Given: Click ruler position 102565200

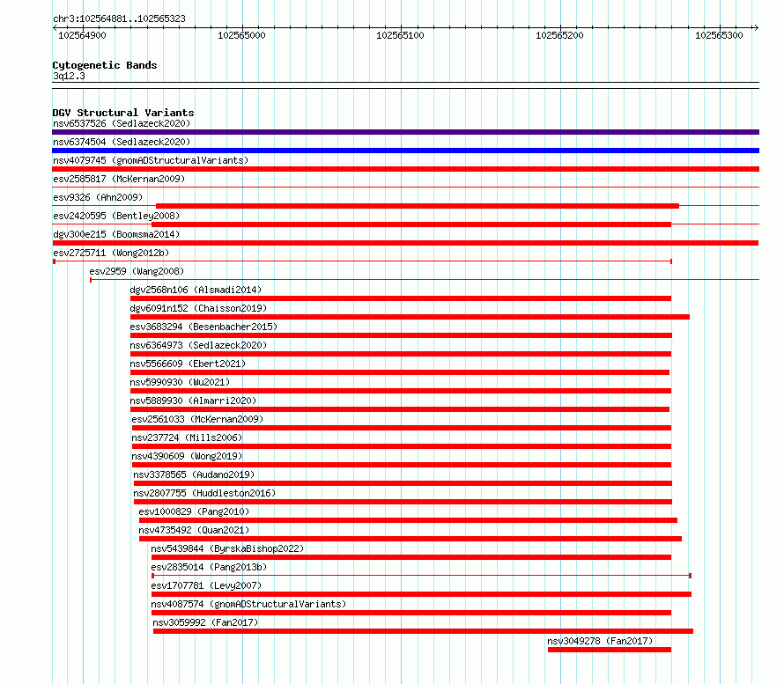Looking at the screenshot, I should [559, 35].
